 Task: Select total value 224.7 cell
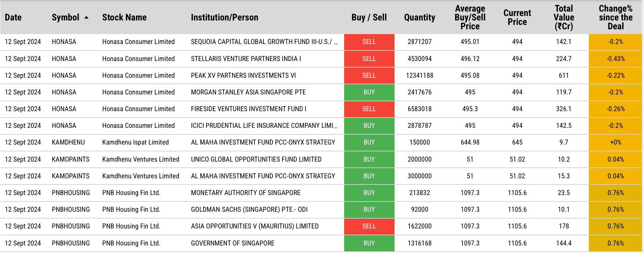coord(564,59)
